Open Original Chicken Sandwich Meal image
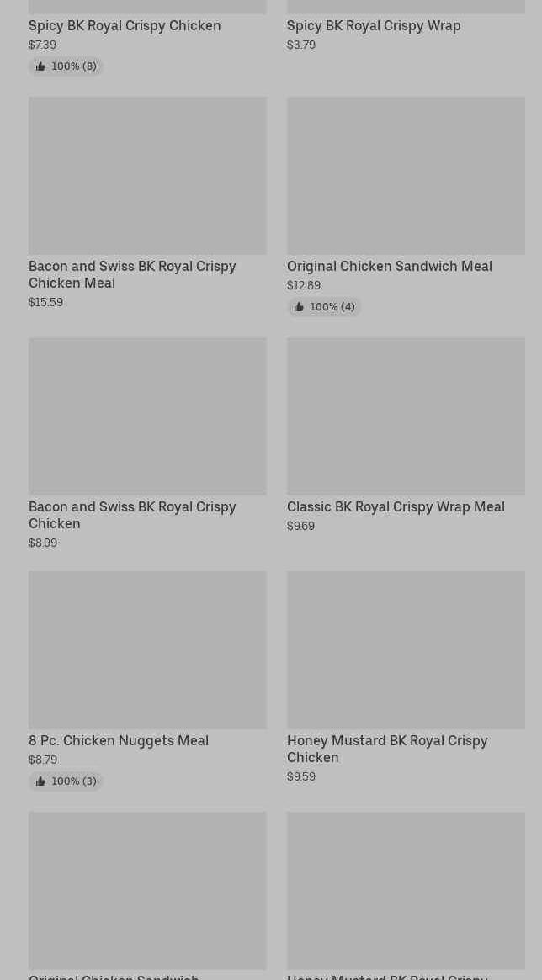 point(406,175)
